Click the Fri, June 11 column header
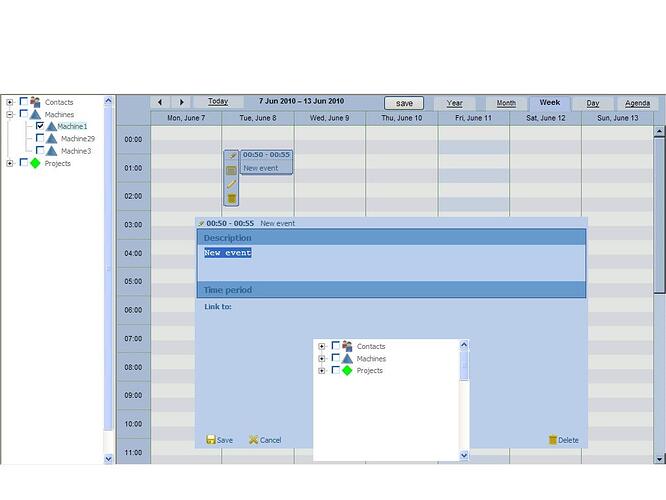666x500 pixels. pos(473,118)
